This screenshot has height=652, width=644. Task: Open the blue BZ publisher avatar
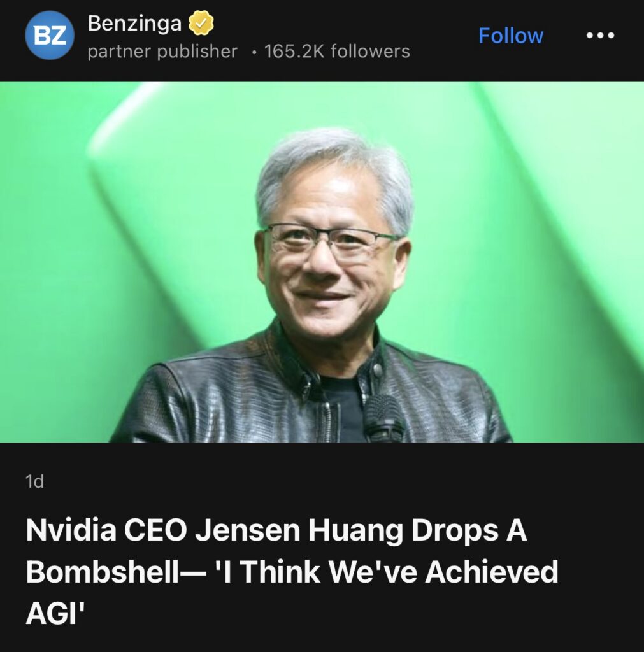pyautogui.click(x=50, y=36)
